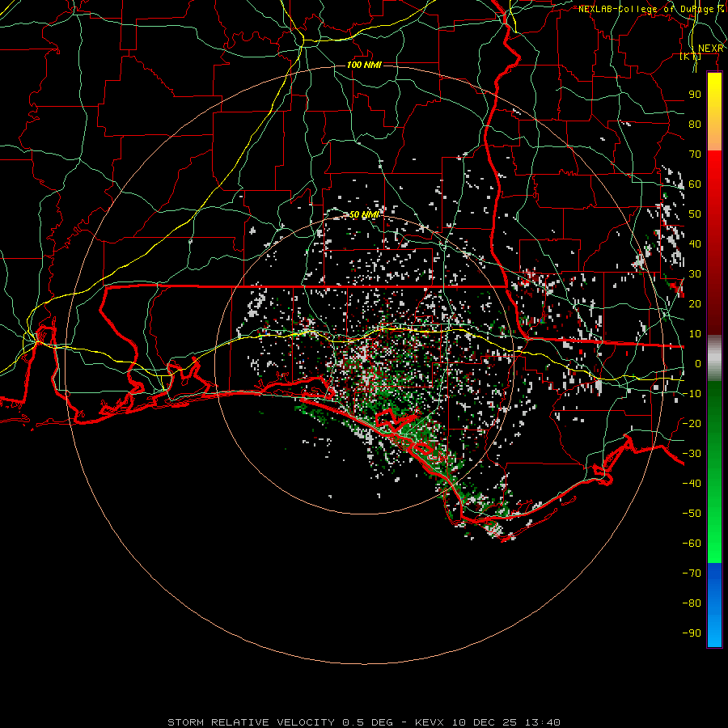Image resolution: width=728 pixels, height=728 pixels.
Task: Click the -70 value on velocity scale
Action: coord(692,574)
